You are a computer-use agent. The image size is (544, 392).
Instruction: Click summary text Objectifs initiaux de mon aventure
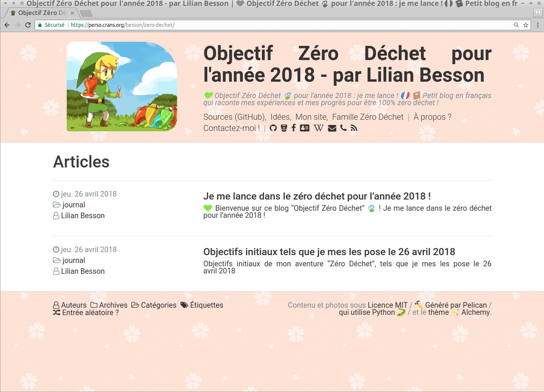pos(347,267)
